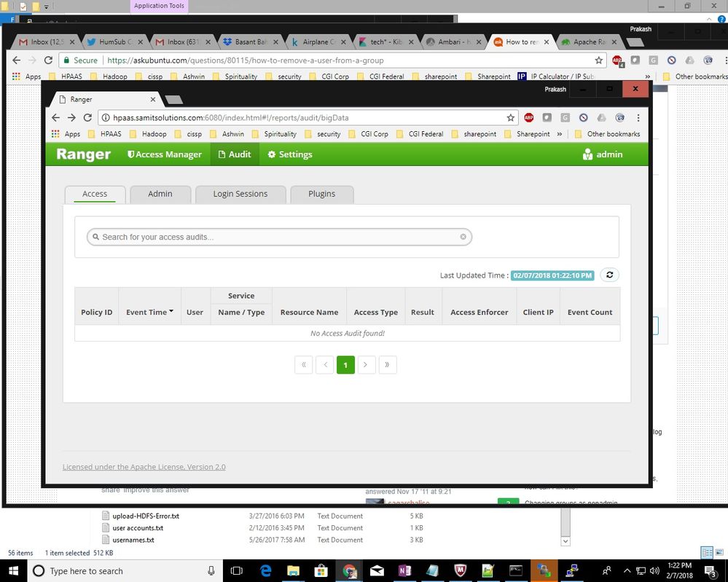728x582 pixels.
Task: Switch to the Login Sessions tab
Action: pos(240,194)
